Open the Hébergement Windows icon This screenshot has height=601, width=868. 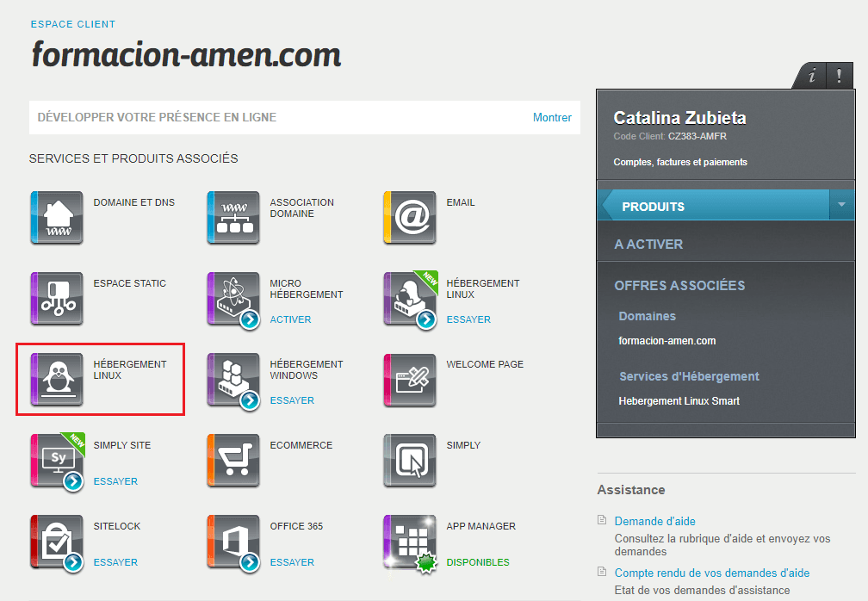tap(233, 379)
